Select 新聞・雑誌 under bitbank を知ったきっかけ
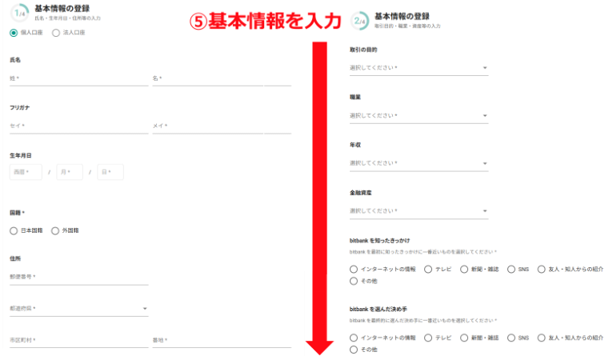This screenshot has width=613, height=364. [x=464, y=269]
